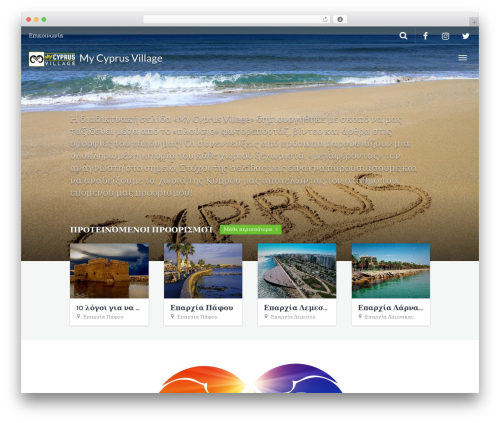This screenshot has height=423, width=500.
Task: Click the Επικοινωνία link in top bar
Action: point(46,35)
